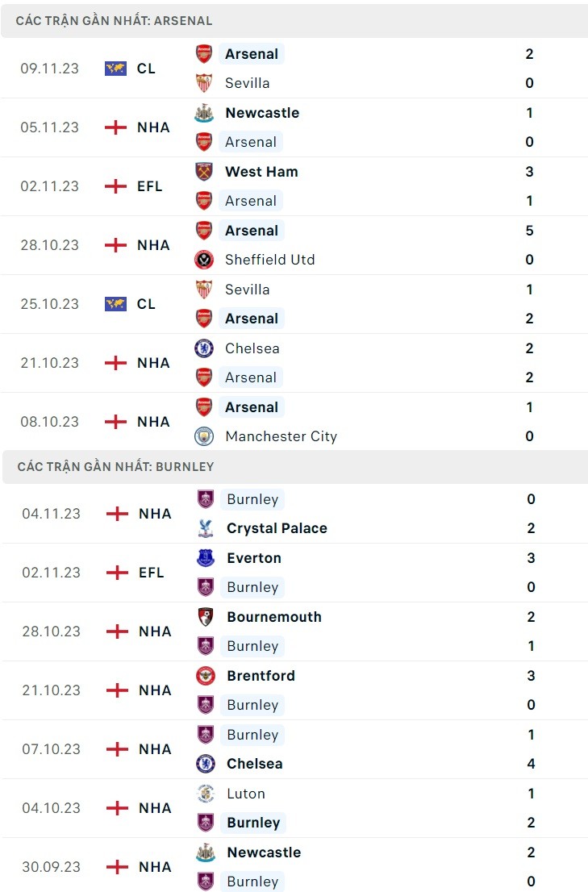Click the Brentford club crest
588x892 pixels.
click(206, 676)
